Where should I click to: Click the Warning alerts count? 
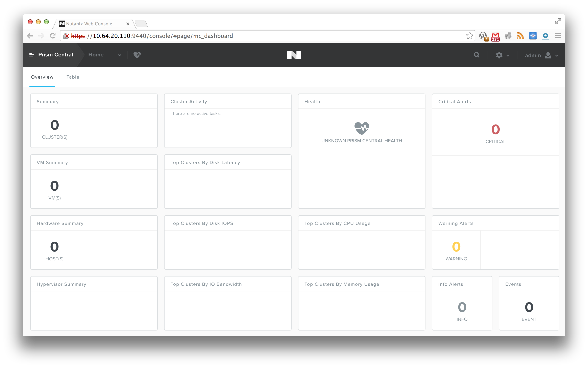pyautogui.click(x=456, y=246)
